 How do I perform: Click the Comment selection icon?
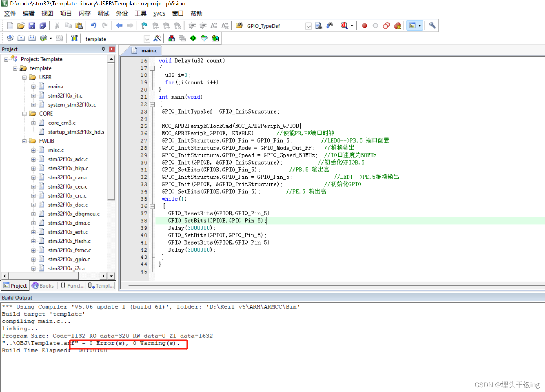214,25
